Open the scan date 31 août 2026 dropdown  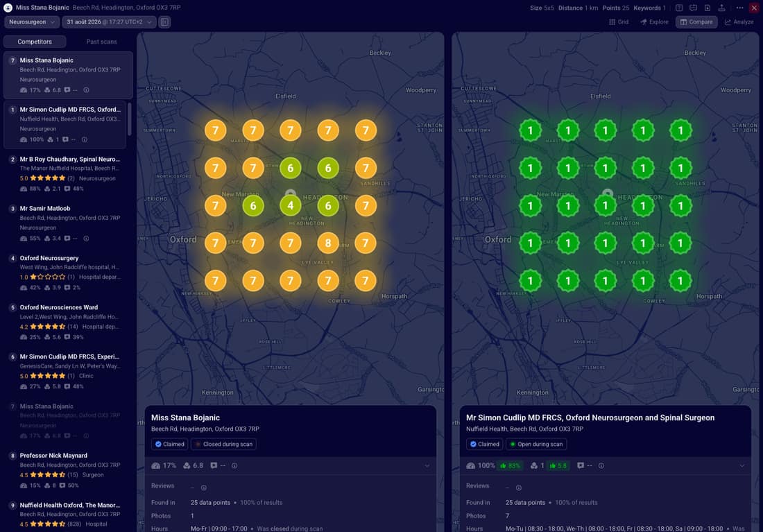click(109, 22)
